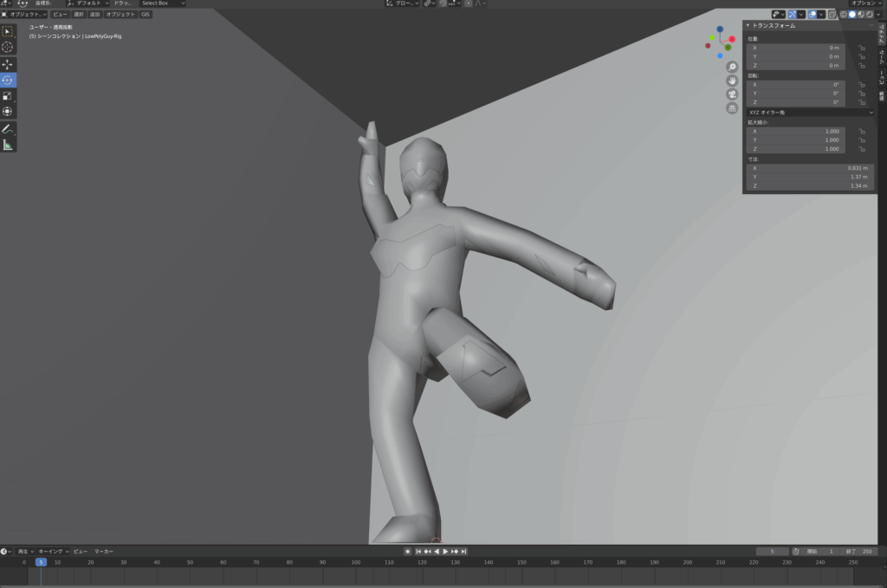Switch to the ツール sidebar tab
The width and height of the screenshot is (887, 588).
(882, 56)
